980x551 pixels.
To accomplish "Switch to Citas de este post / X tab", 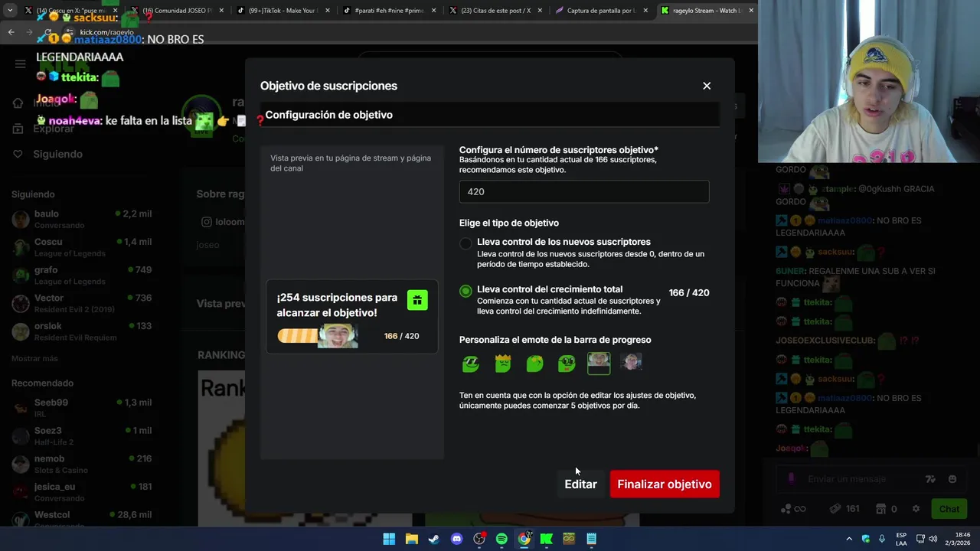I will click(495, 11).
